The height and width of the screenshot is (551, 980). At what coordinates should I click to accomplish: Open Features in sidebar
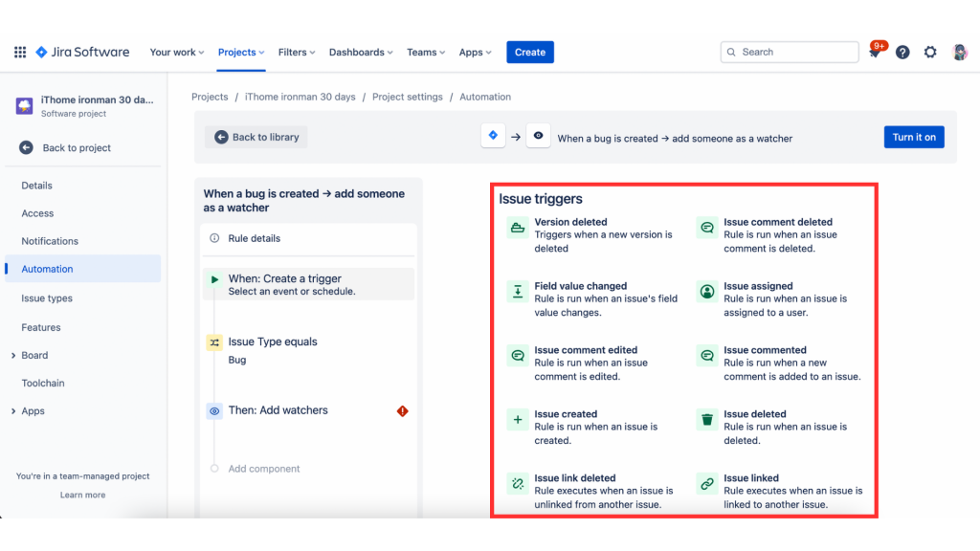(x=40, y=327)
